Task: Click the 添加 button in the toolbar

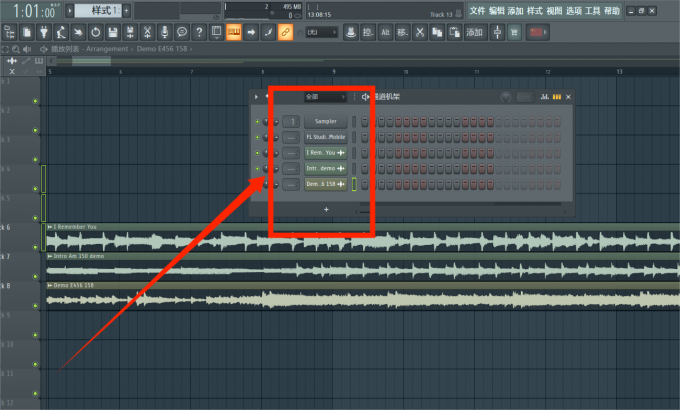Action: coord(474,33)
